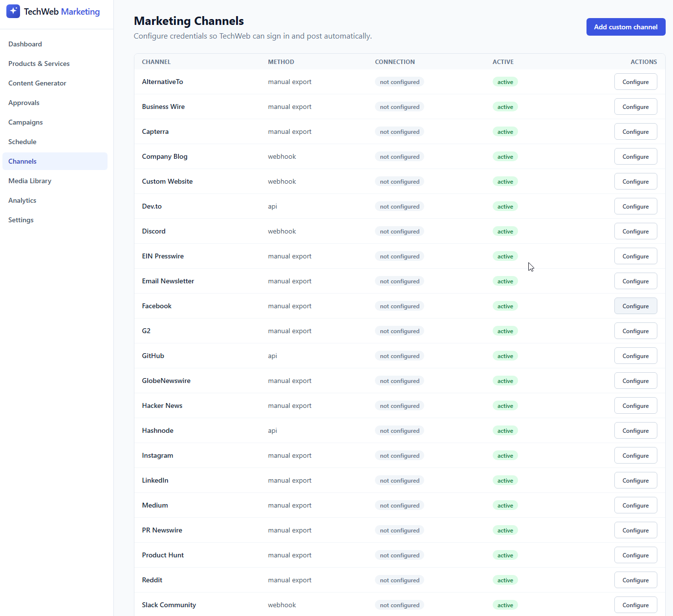Go to the Schedule page

pyautogui.click(x=55, y=142)
